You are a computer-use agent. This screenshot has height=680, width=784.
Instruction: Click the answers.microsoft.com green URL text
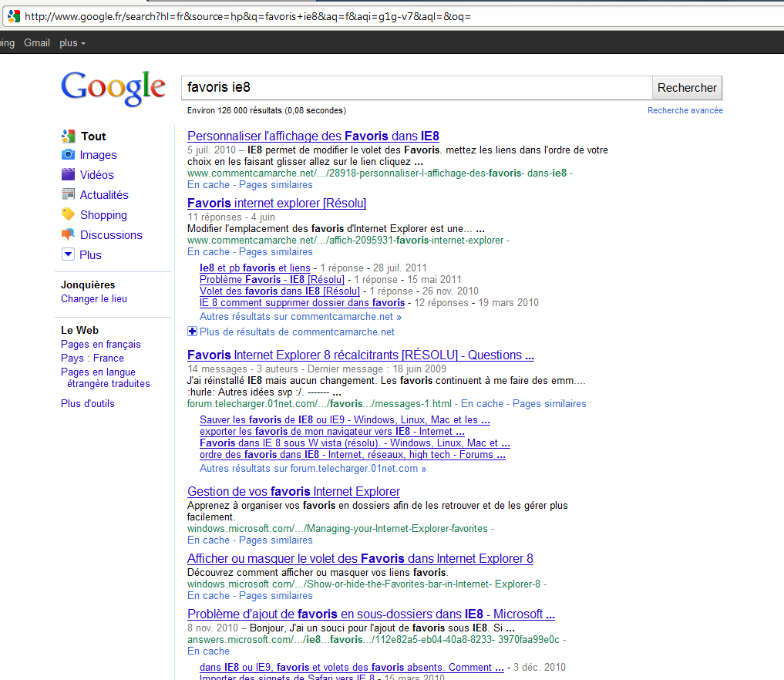click(x=374, y=639)
